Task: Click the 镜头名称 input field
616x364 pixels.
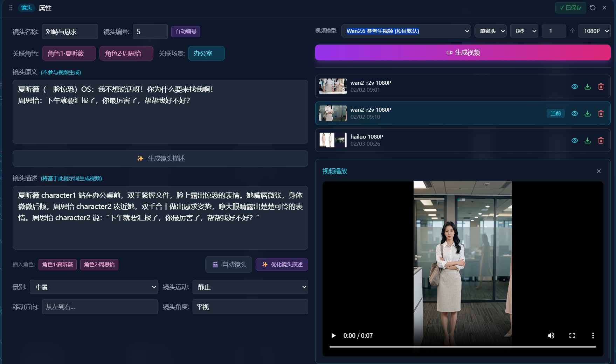Action: pos(70,32)
